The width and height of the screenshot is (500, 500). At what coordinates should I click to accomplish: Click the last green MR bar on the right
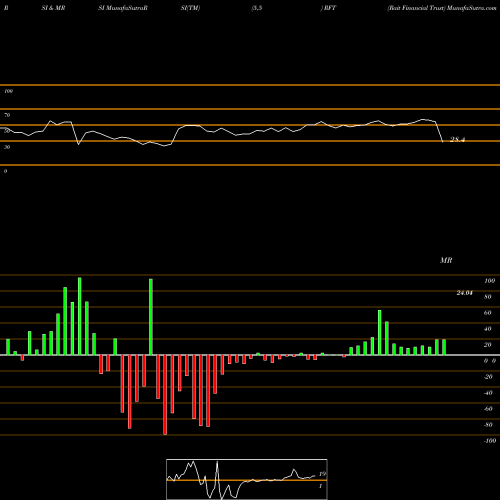click(x=444, y=347)
